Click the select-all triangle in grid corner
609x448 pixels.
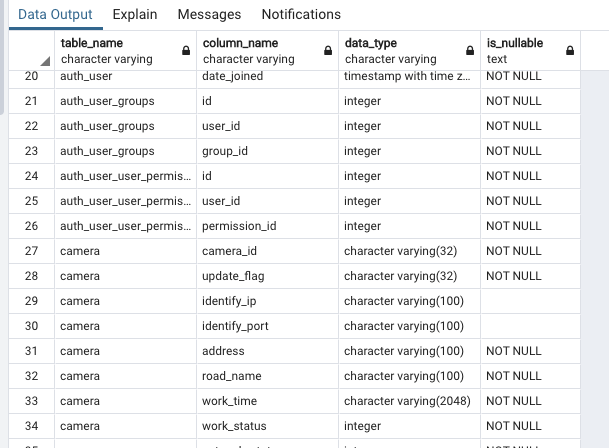pyautogui.click(x=45, y=61)
